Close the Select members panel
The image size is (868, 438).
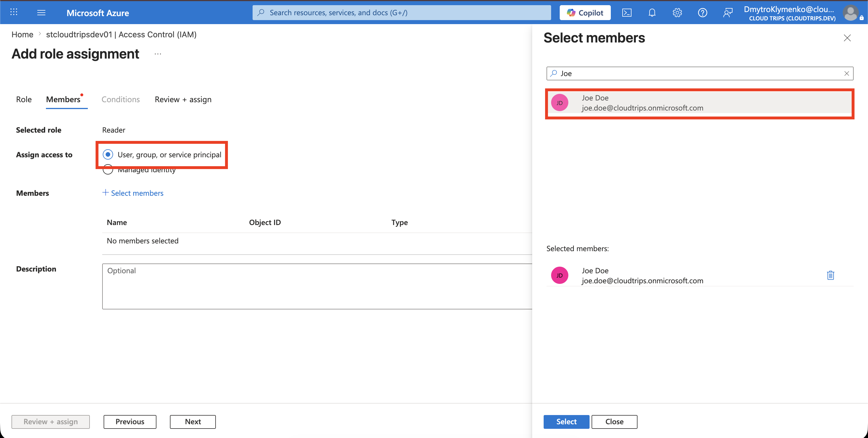tap(847, 38)
